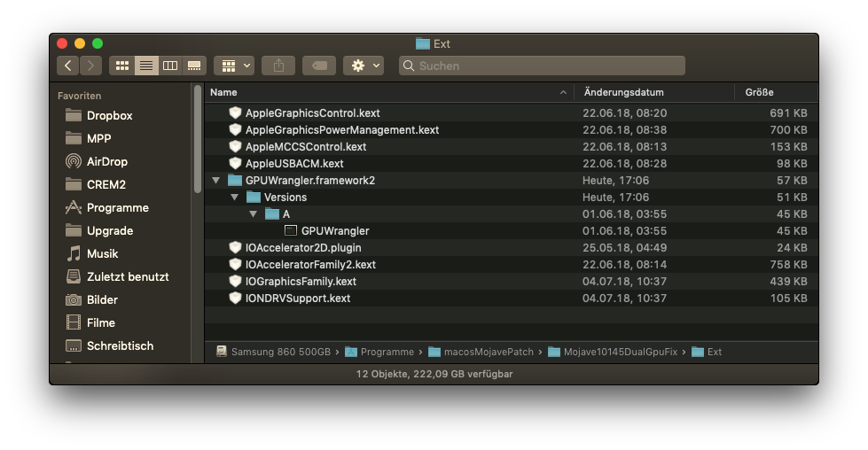Select the IOAccelerator2D.plugin icon

pos(235,248)
